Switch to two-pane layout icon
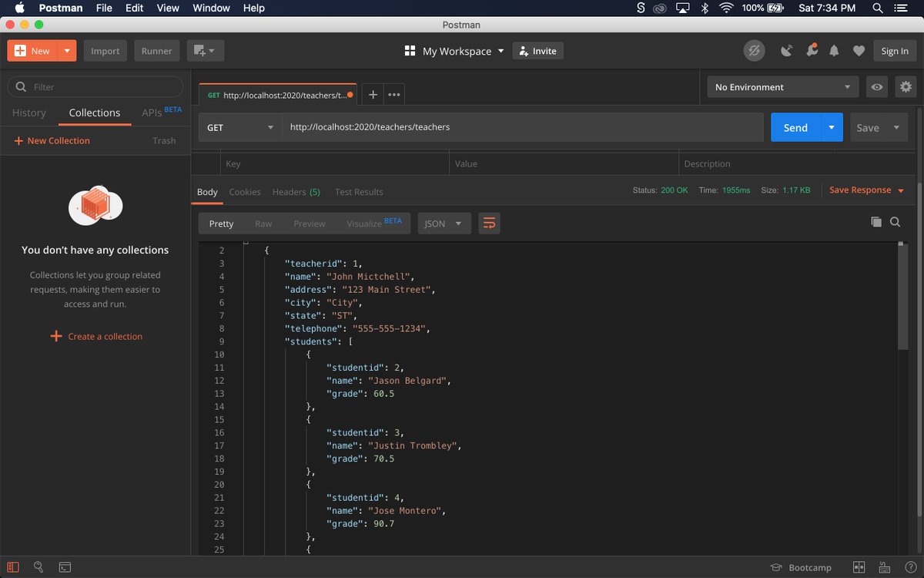 [859, 567]
